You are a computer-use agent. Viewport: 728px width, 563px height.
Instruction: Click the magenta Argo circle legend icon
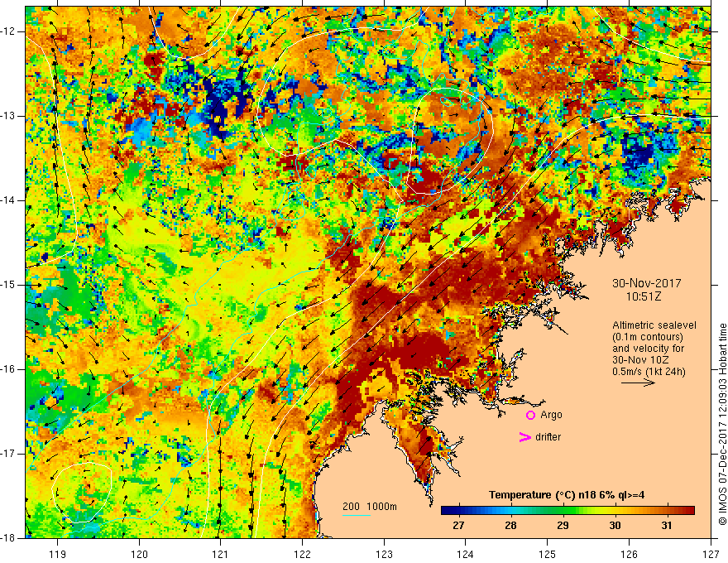point(530,416)
